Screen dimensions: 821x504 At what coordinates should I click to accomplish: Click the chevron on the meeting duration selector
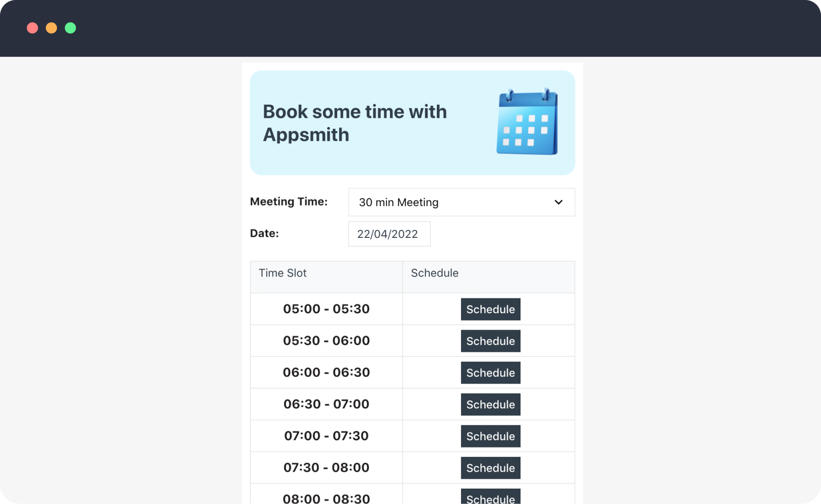[x=558, y=202]
